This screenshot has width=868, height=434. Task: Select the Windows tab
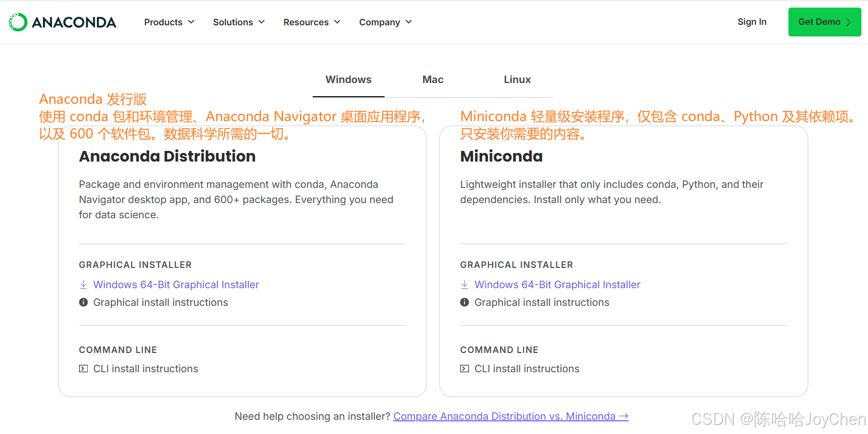tap(349, 80)
